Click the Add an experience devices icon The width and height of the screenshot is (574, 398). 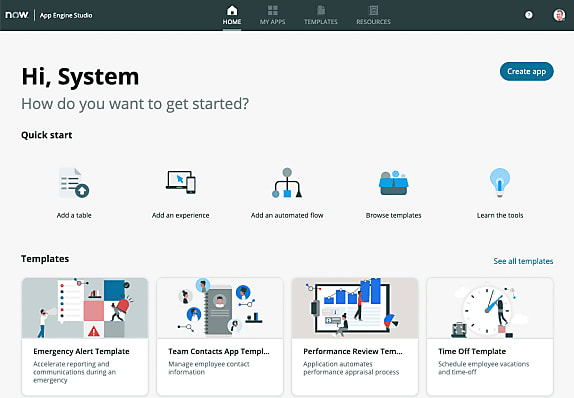(x=181, y=182)
